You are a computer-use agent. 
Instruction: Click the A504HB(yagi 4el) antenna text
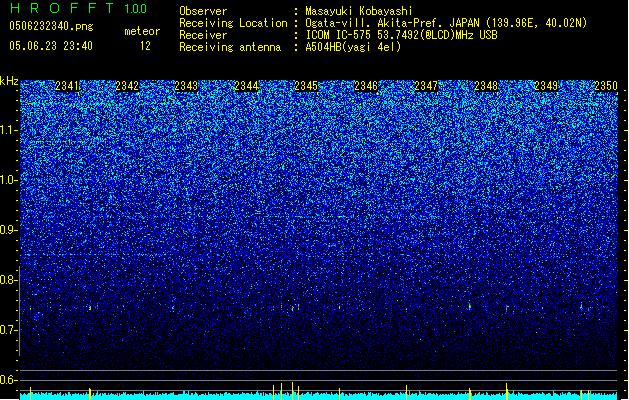point(353,47)
